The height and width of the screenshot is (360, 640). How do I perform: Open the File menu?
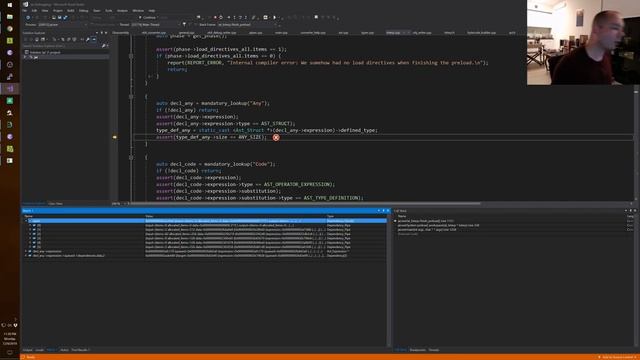click(25, 11)
